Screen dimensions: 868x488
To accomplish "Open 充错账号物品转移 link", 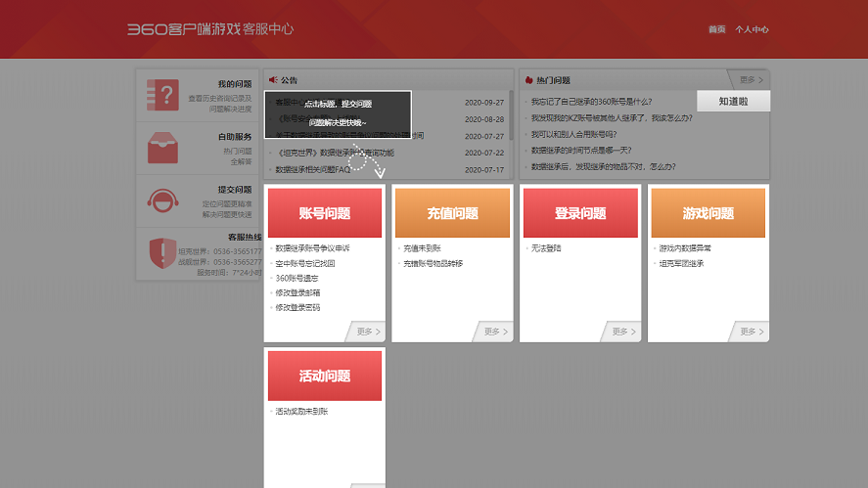I will tap(433, 263).
